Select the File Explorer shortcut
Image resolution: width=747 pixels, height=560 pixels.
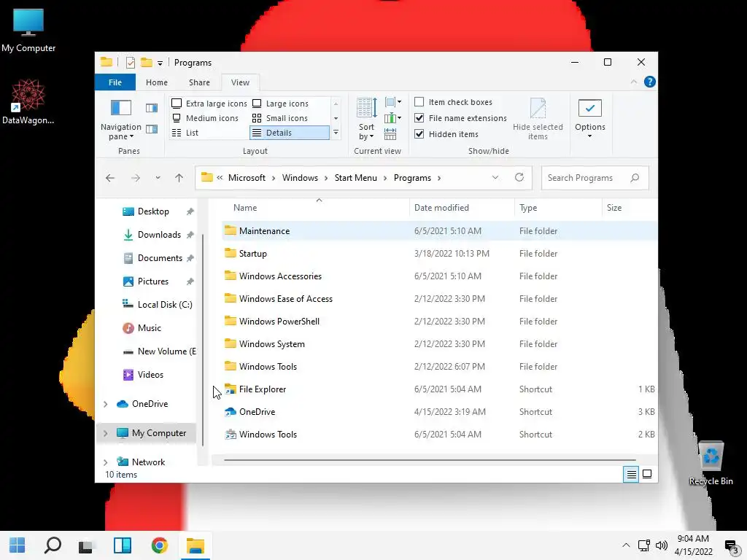[438, 389]
